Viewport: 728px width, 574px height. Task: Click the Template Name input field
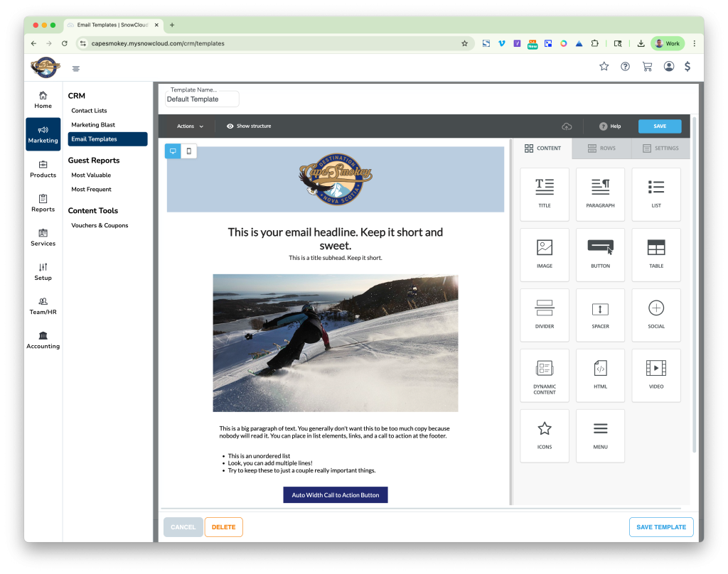(201, 99)
